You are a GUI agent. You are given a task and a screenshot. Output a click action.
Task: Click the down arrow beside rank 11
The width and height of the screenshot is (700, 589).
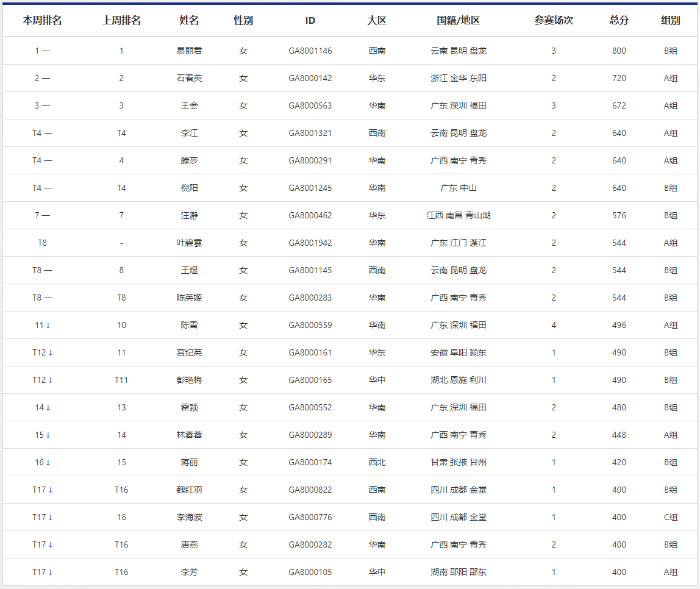(48, 326)
